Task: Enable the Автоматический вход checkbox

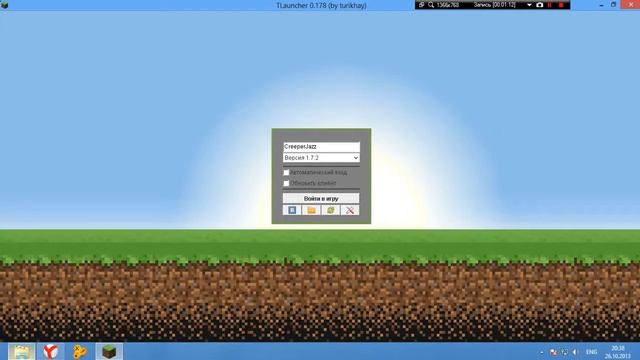Action: click(286, 173)
